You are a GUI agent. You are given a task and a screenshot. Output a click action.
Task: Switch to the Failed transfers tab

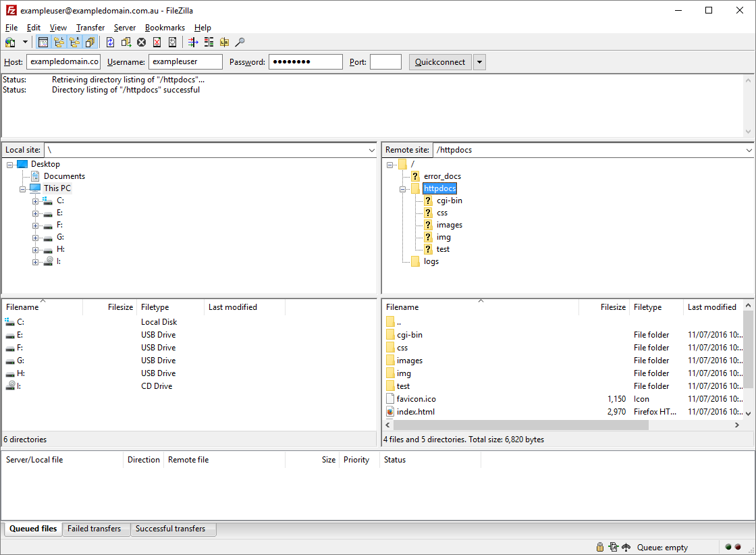[96, 529]
